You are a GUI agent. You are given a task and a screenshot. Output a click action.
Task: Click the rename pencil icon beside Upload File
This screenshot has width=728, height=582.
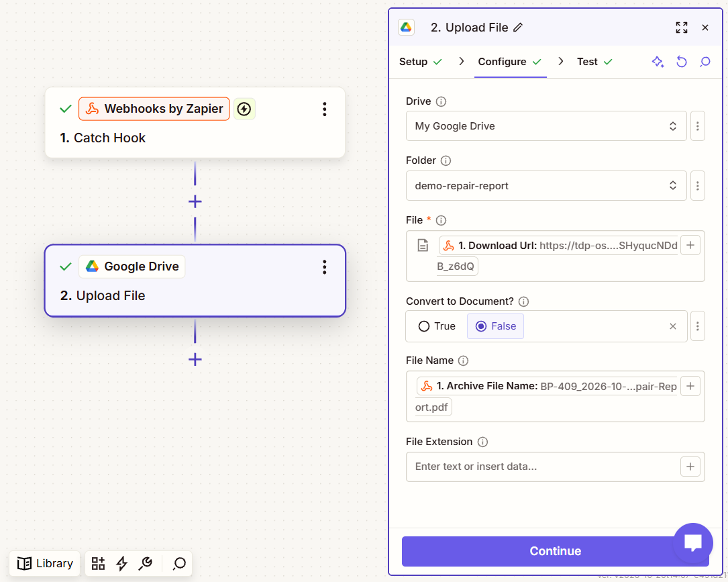518,28
